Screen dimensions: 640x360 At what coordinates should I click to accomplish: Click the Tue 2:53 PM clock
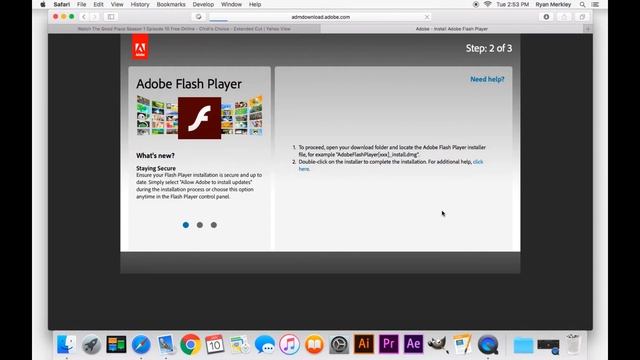tap(513, 4)
